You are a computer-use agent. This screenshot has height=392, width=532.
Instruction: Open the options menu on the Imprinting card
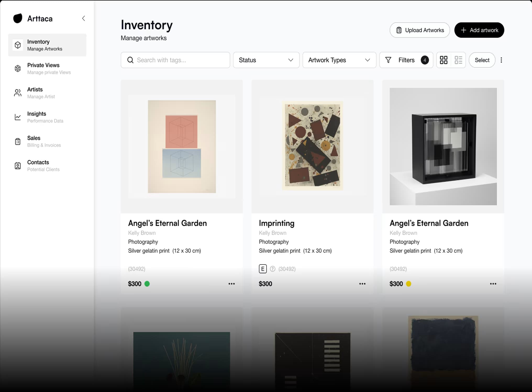tap(362, 284)
